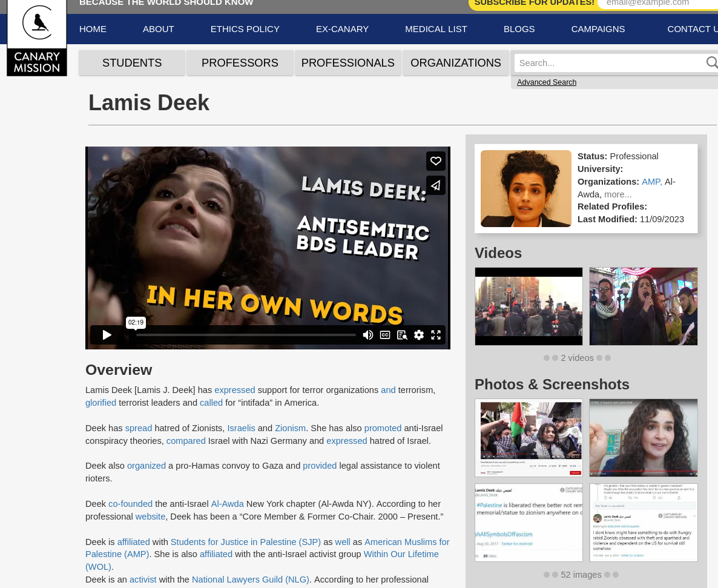Image resolution: width=718 pixels, height=588 pixels.
Task: Select the ORGANIZATIONS category tab
Action: [x=456, y=63]
